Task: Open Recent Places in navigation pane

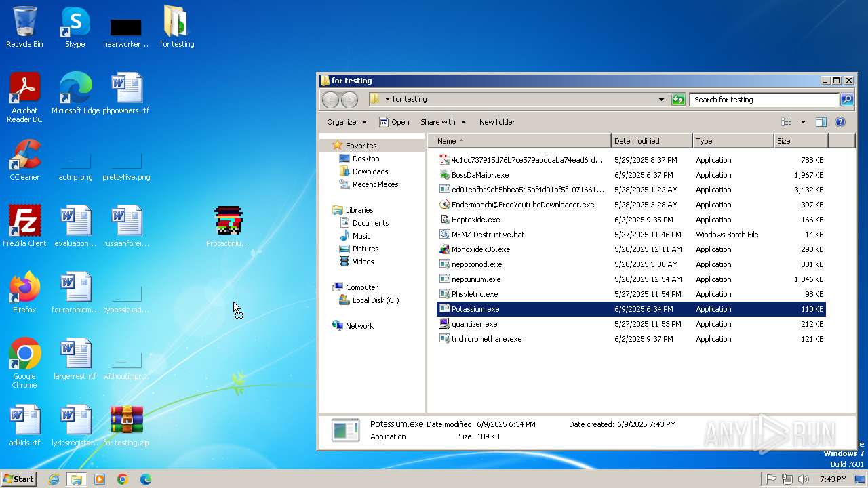Action: tap(375, 184)
